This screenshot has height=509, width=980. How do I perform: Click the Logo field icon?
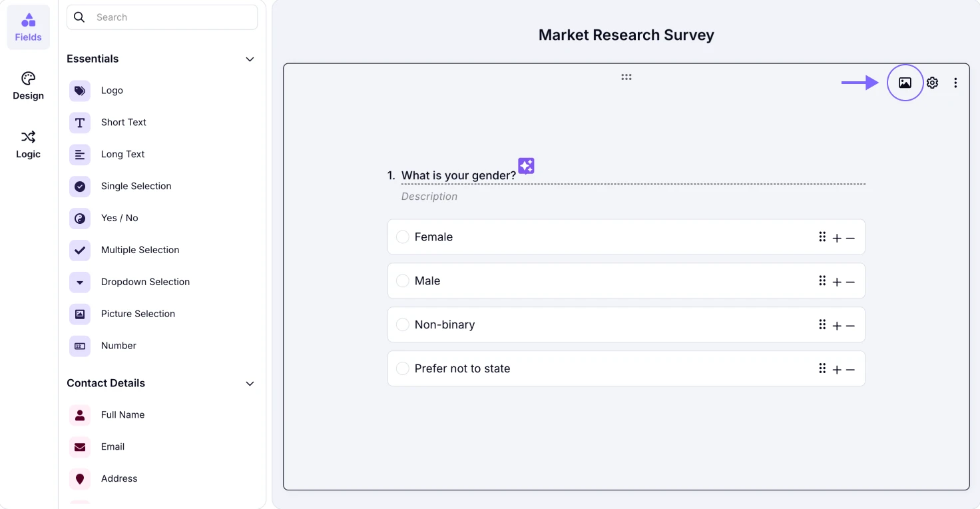point(80,91)
